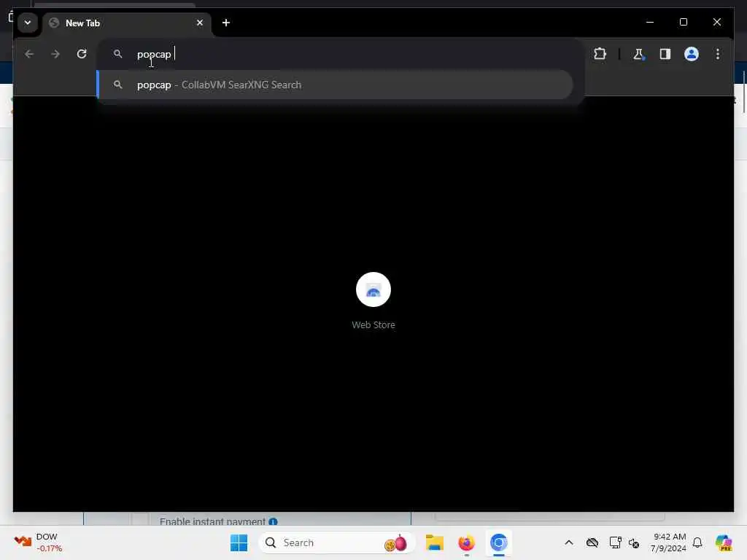Image resolution: width=747 pixels, height=560 pixels.
Task: Close the New Tab tab
Action: (200, 23)
